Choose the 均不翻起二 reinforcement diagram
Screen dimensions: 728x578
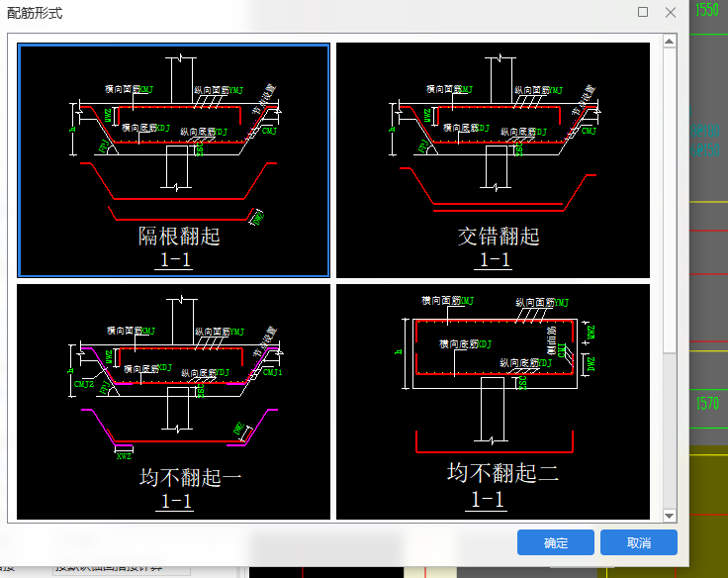(x=493, y=402)
